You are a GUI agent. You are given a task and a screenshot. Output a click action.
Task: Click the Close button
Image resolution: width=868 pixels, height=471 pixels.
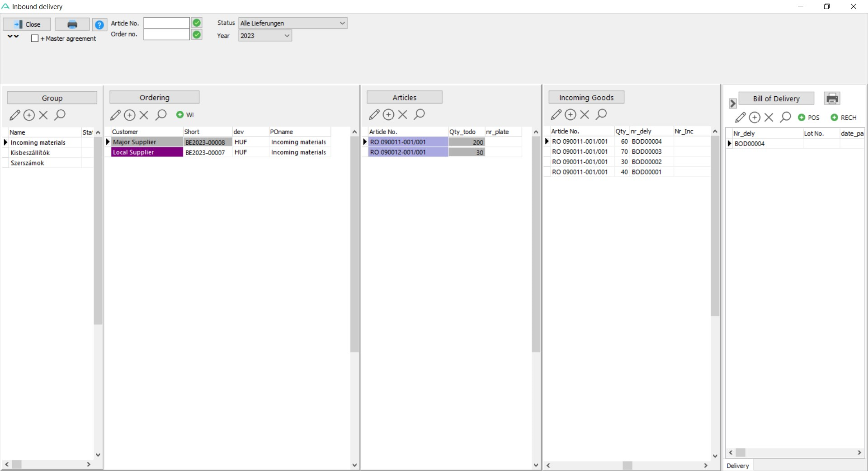click(27, 24)
